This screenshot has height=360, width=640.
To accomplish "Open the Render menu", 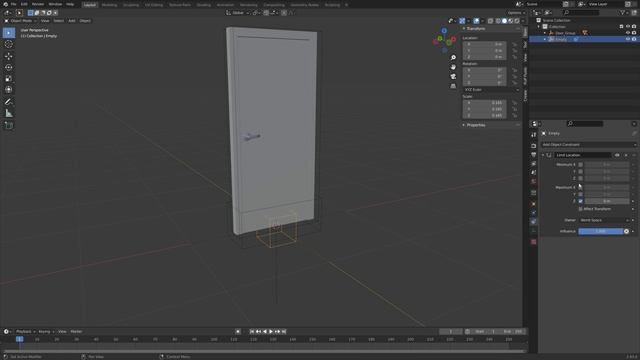I will click(38, 4).
